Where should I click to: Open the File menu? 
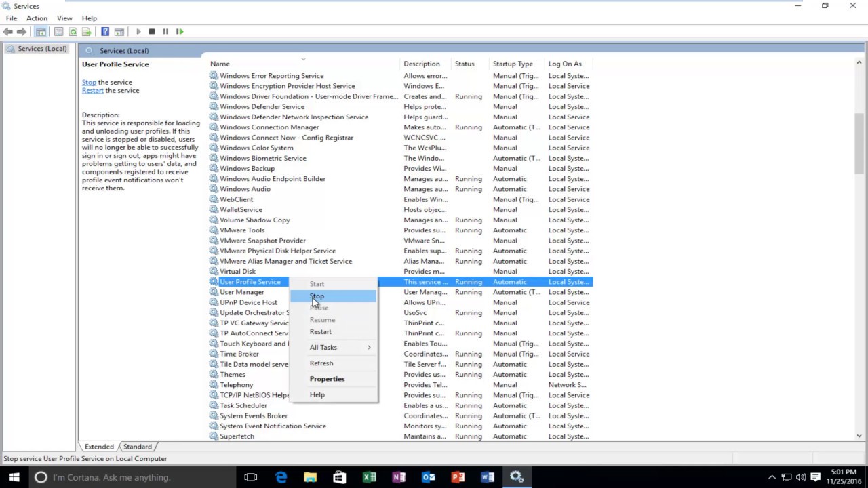(x=12, y=18)
